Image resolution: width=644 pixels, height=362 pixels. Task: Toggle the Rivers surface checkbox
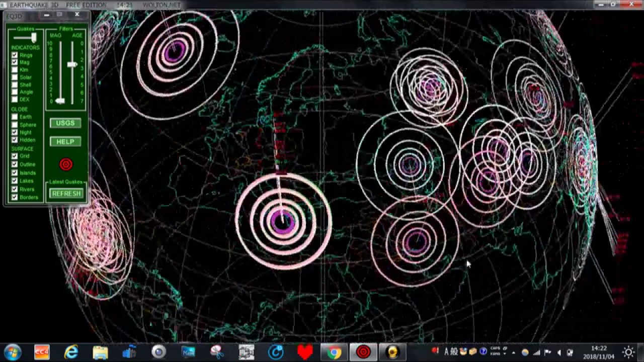tap(15, 190)
